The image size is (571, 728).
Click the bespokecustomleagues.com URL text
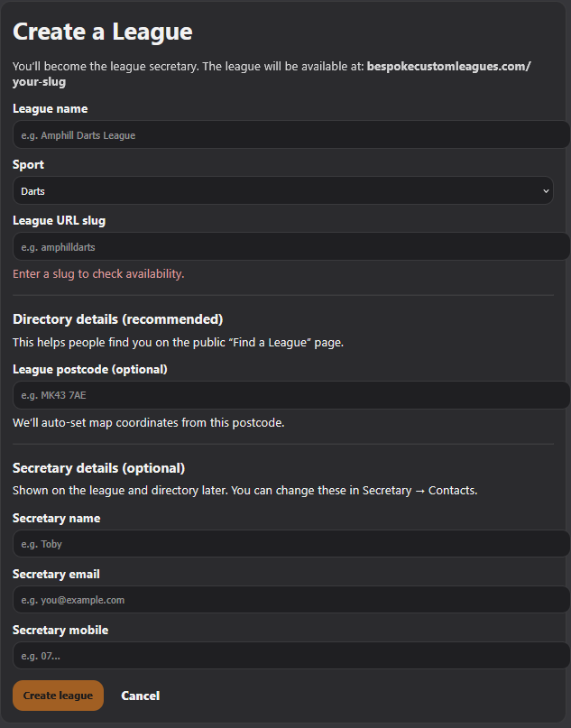pos(448,67)
